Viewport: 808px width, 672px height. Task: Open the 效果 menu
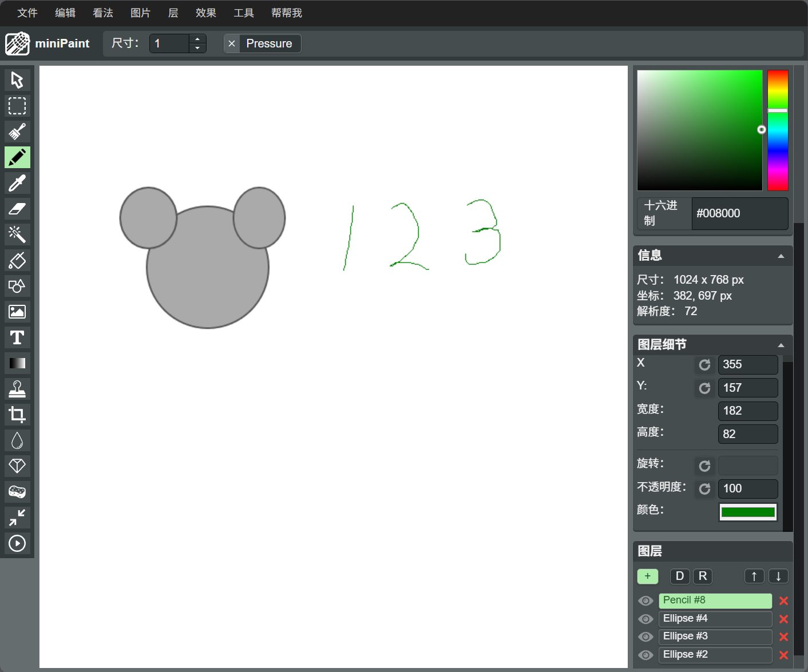205,13
